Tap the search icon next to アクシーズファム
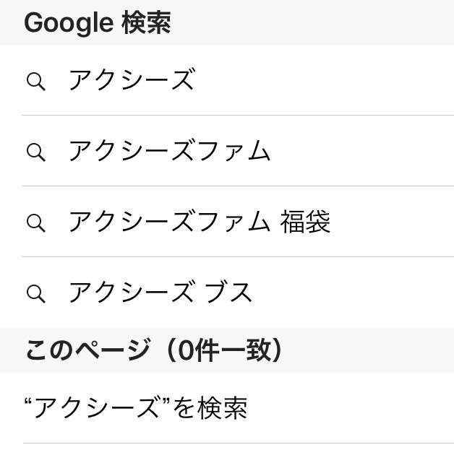The image size is (454, 476). 36,152
